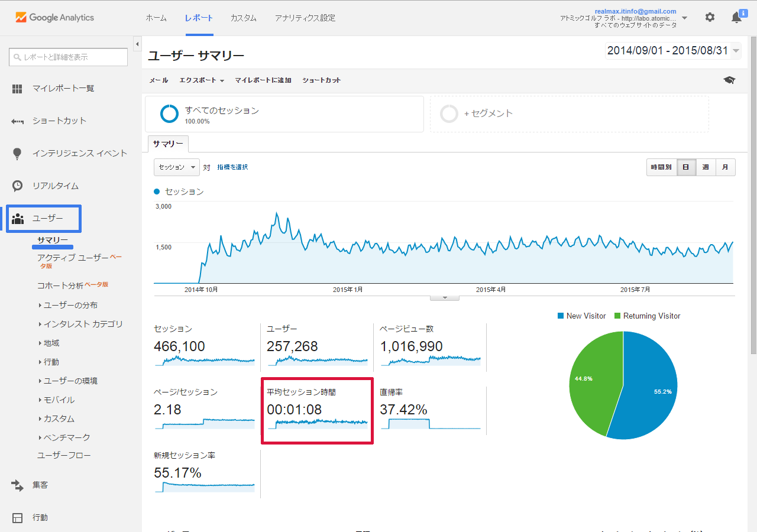This screenshot has height=532, width=757.
Task: Collapse the left sidebar arrow
Action: pos(137,44)
